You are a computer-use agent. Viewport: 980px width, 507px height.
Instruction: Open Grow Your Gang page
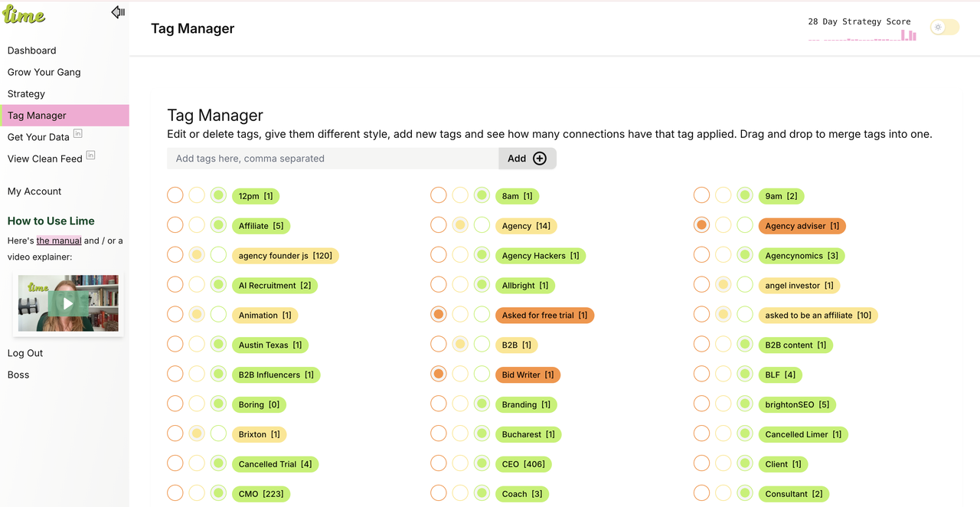pos(44,72)
